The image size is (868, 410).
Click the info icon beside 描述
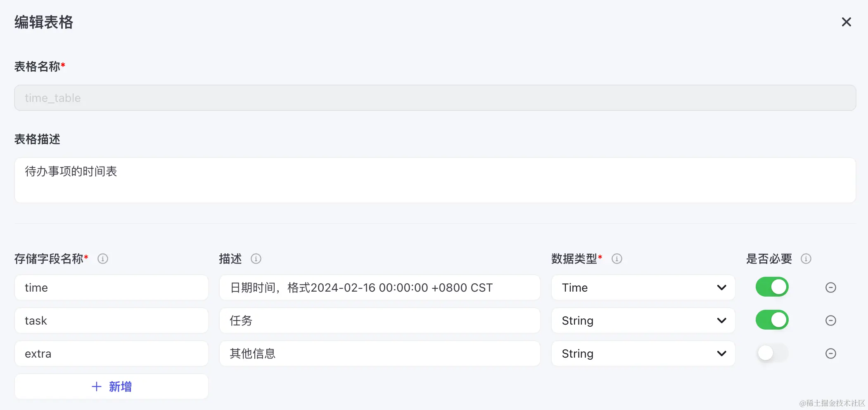[x=256, y=259]
